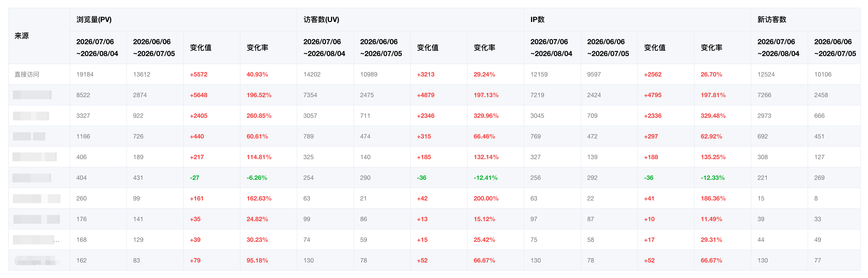Click the change rate 15.12%
Screen dimensions: 868x278
tap(485, 219)
